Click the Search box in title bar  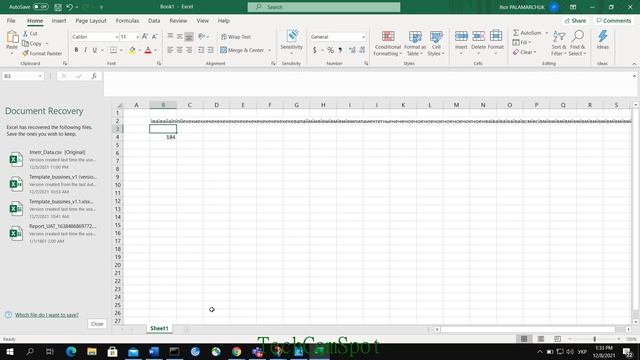[324, 7]
